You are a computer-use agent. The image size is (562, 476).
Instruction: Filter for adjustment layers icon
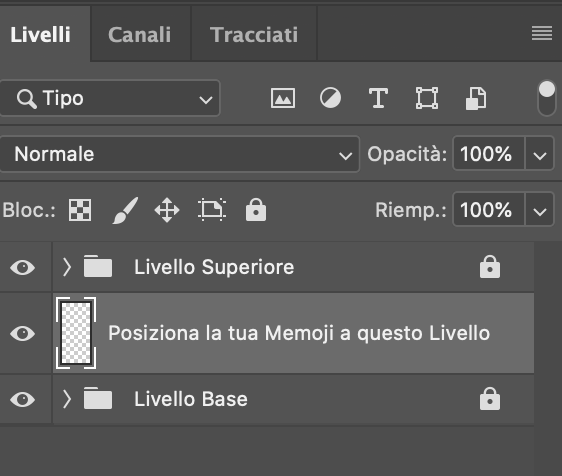pos(330,98)
